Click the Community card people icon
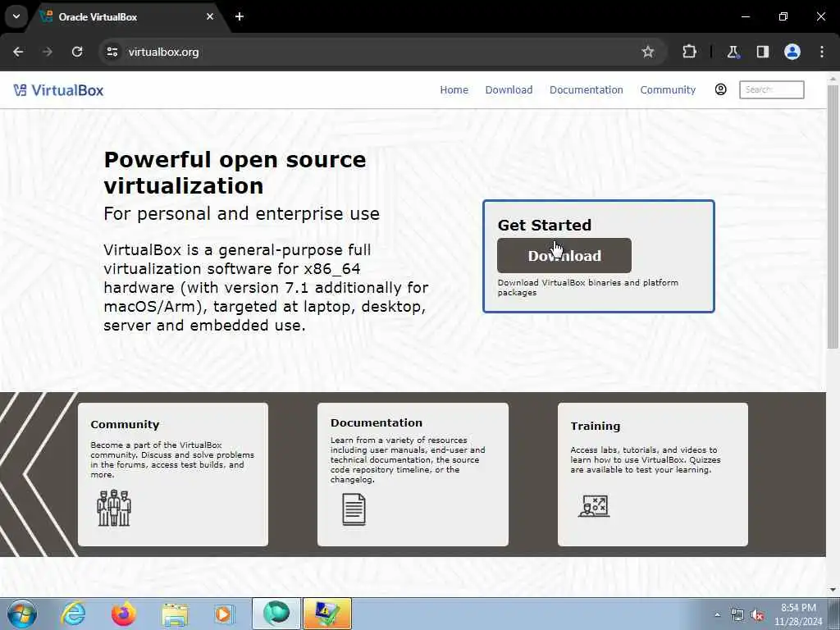This screenshot has height=630, width=840. pyautogui.click(x=114, y=508)
